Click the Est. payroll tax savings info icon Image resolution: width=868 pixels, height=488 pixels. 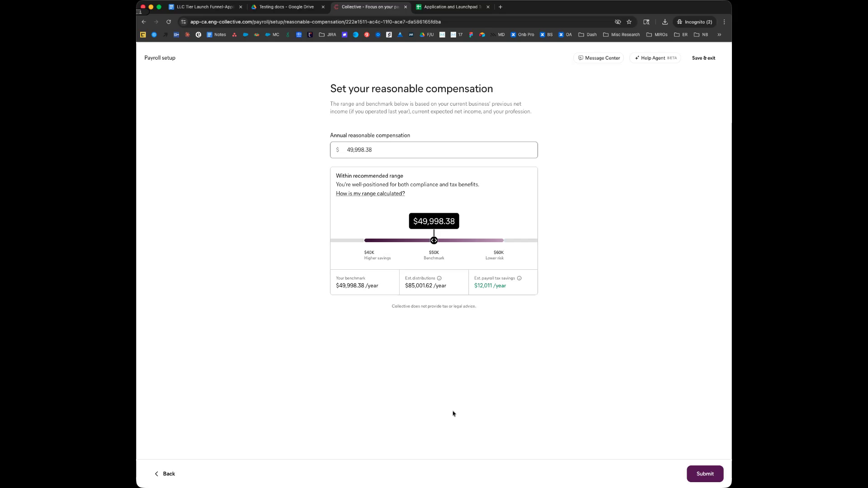point(519,278)
